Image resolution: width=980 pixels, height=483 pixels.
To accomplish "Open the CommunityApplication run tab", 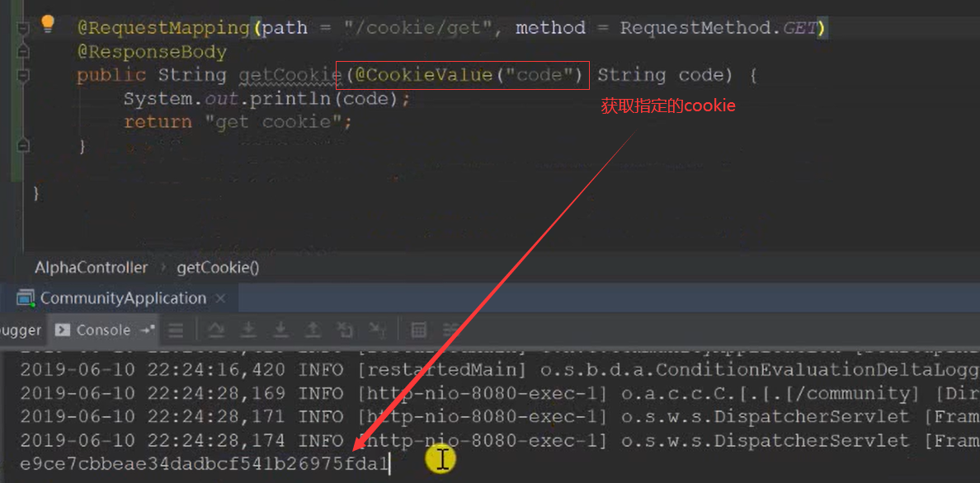I will (123, 298).
